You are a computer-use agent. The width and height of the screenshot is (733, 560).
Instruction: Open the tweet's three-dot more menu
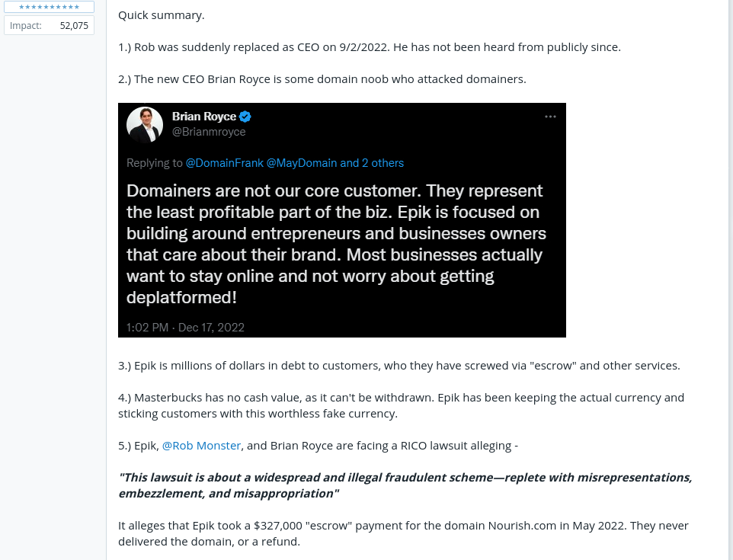[550, 117]
